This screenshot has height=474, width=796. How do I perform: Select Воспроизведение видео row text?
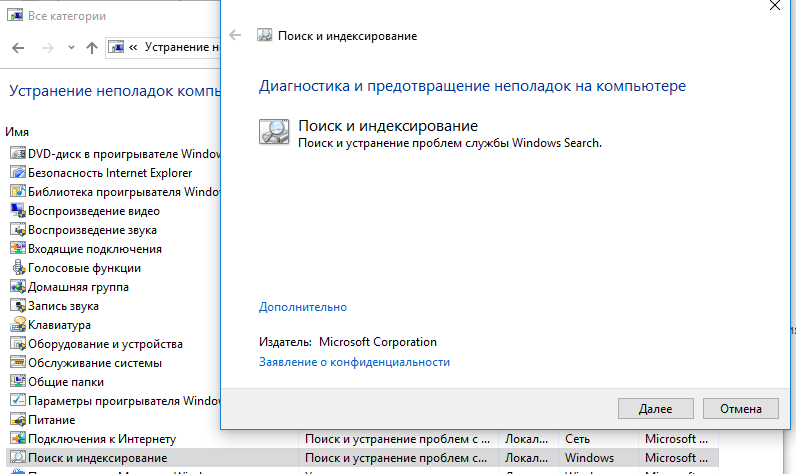pos(94,211)
